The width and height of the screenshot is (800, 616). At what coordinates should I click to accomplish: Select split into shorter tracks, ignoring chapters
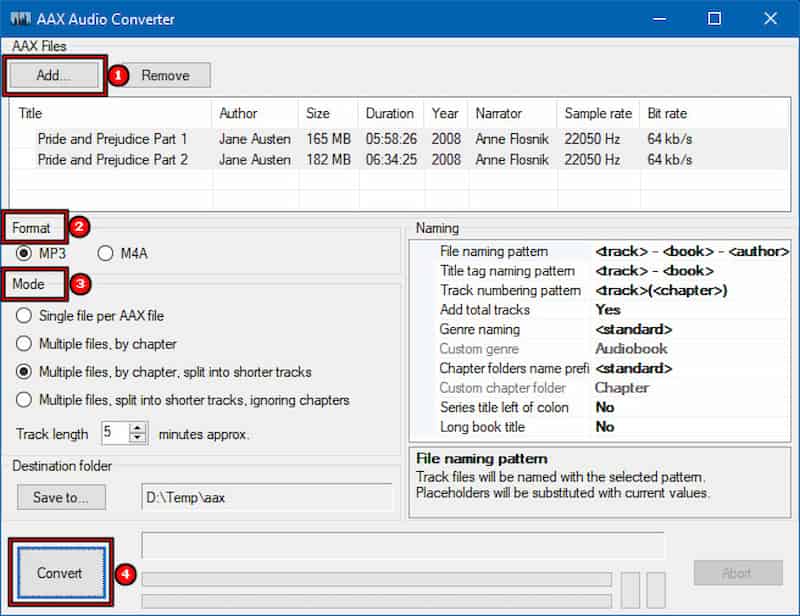pos(23,400)
